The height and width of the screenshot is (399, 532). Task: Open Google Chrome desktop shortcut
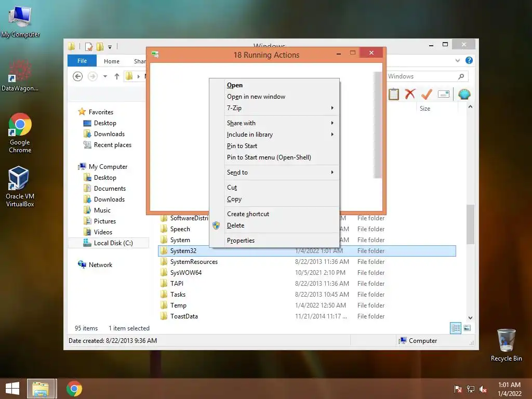pyautogui.click(x=20, y=133)
